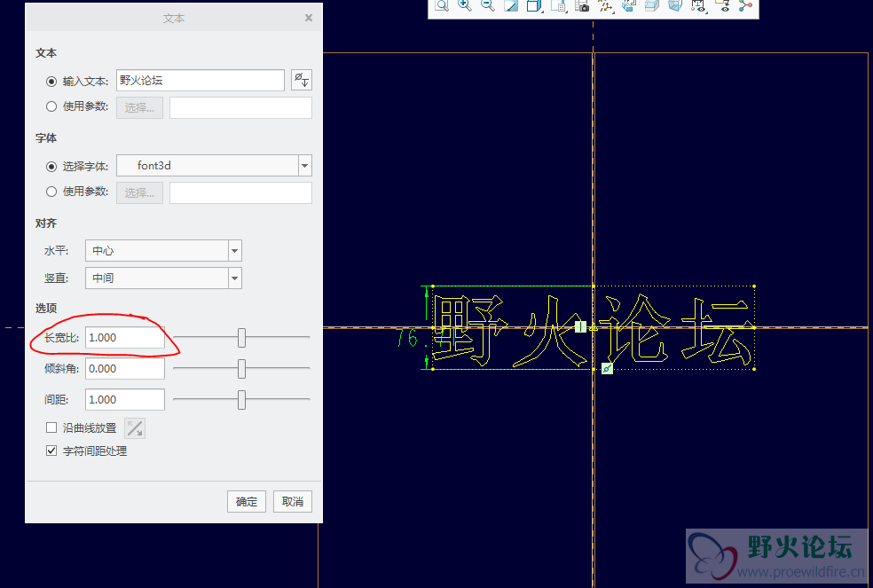
Task: Select the 选择字体 radio button
Action: tap(51, 167)
